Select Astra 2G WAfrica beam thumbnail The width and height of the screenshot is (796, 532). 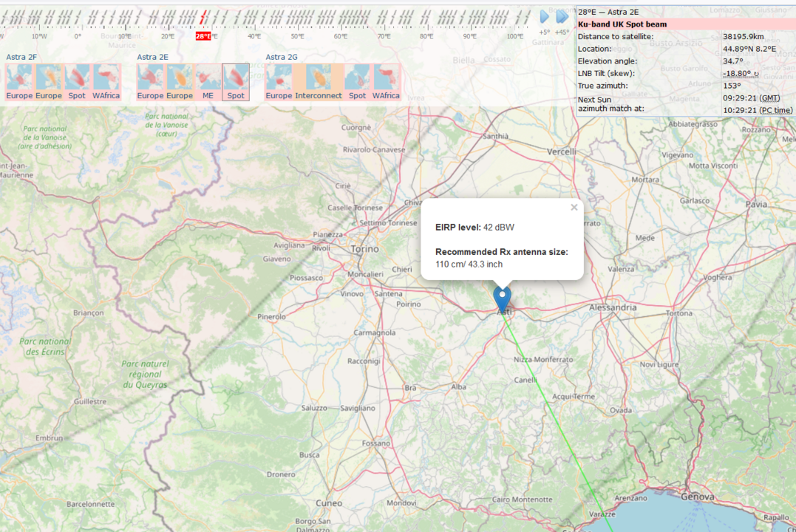(x=386, y=81)
